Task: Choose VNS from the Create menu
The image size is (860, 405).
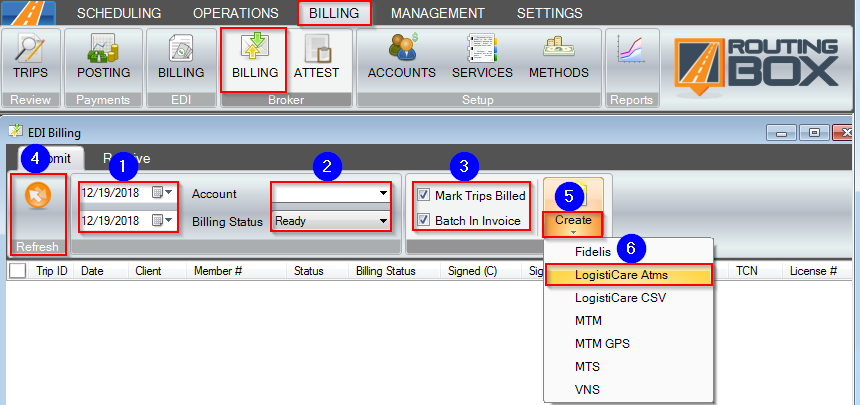Action: tap(629, 390)
